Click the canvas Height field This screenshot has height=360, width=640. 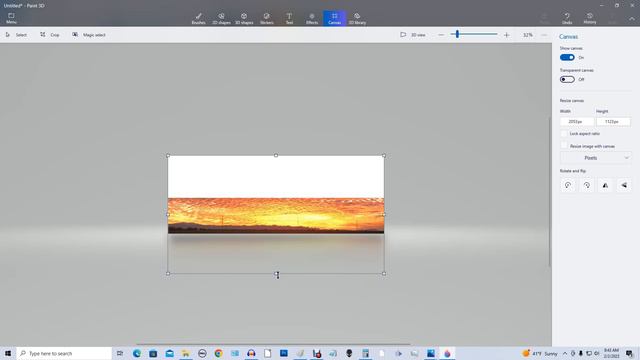[x=613, y=122]
